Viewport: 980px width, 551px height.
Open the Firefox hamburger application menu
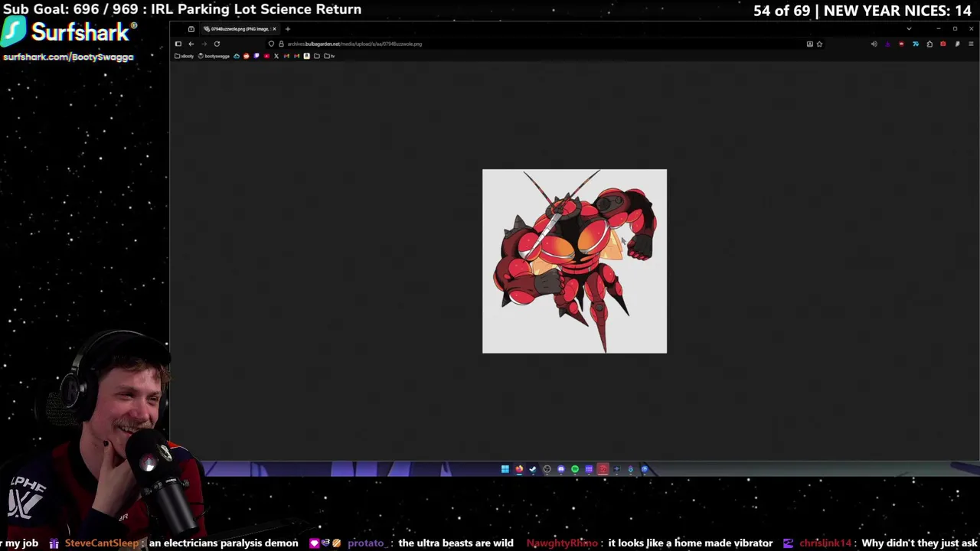coord(971,44)
